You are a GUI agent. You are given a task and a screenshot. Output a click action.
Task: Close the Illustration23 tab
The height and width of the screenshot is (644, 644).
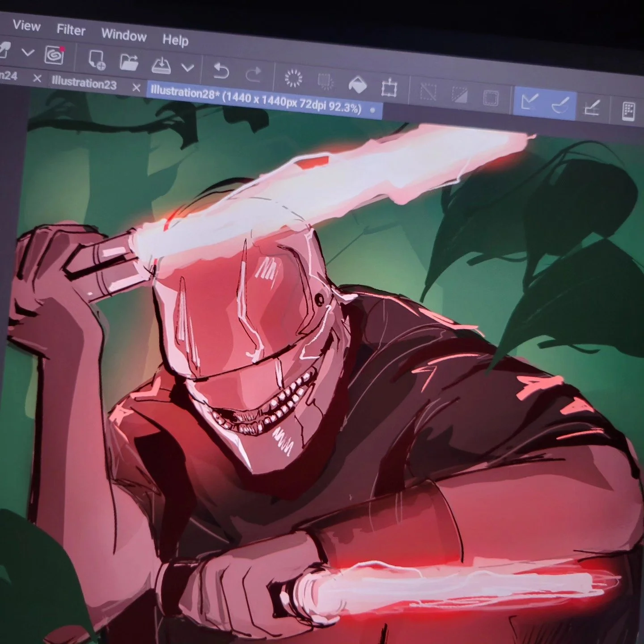tap(136, 88)
